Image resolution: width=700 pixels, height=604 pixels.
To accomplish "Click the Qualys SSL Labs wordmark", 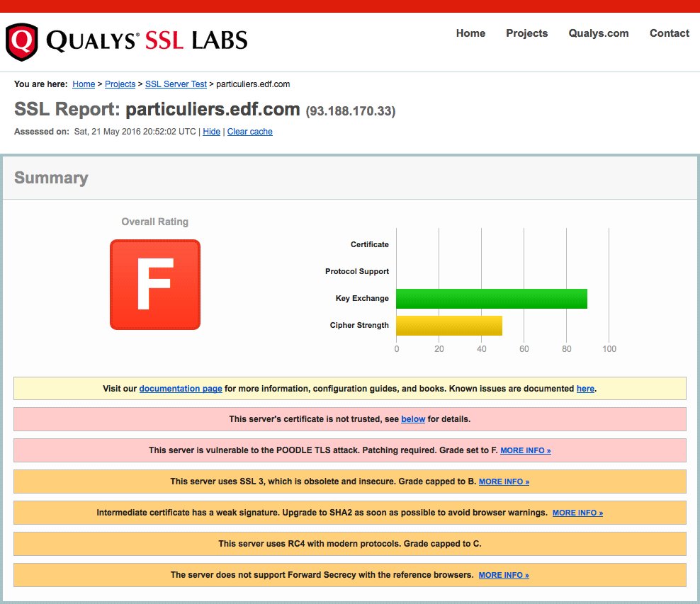I will (147, 41).
